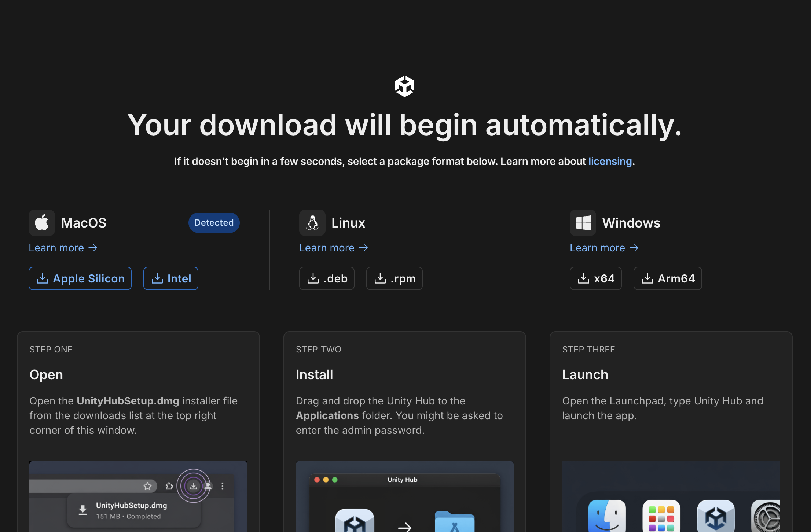Click Finder icon in Launch illustration dock

(607, 516)
